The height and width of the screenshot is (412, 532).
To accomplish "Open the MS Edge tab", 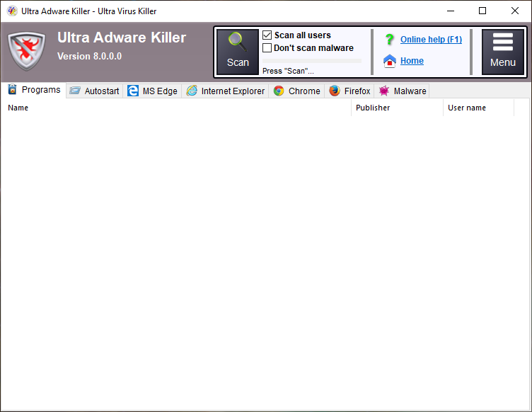I will coord(152,91).
